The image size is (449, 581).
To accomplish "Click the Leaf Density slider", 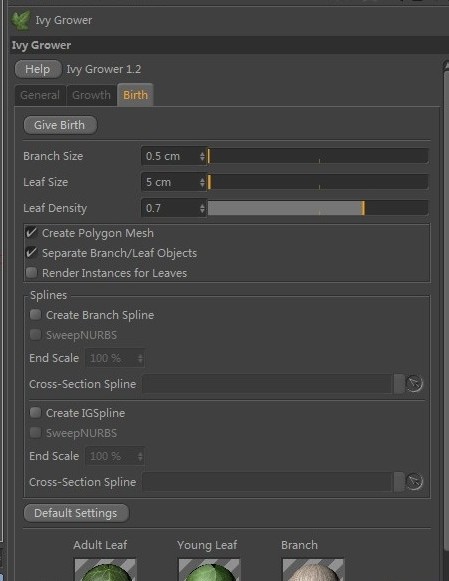I will pos(318,208).
